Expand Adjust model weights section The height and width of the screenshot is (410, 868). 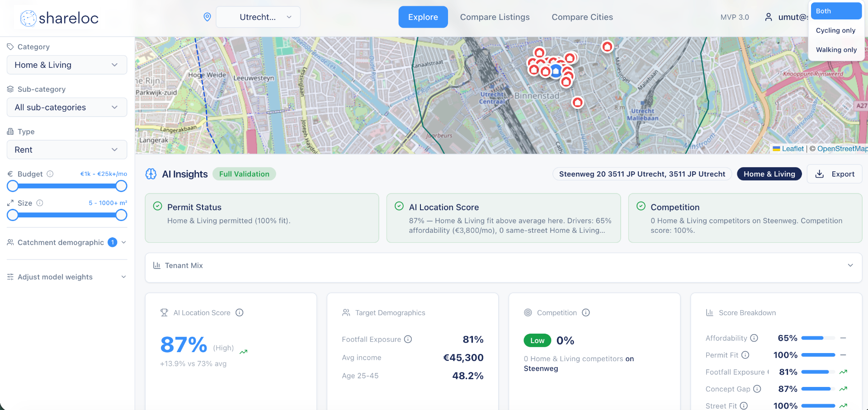pos(67,277)
